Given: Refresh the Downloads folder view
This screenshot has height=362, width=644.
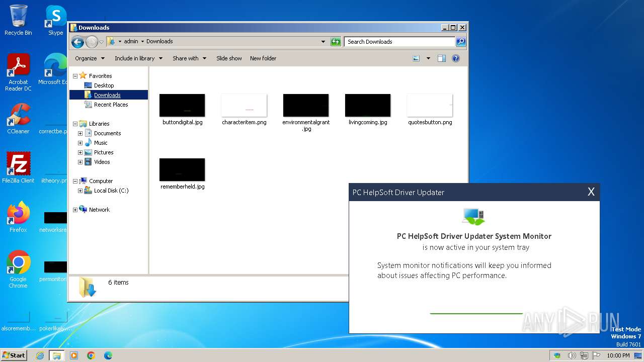Looking at the screenshot, I should pyautogui.click(x=336, y=42).
